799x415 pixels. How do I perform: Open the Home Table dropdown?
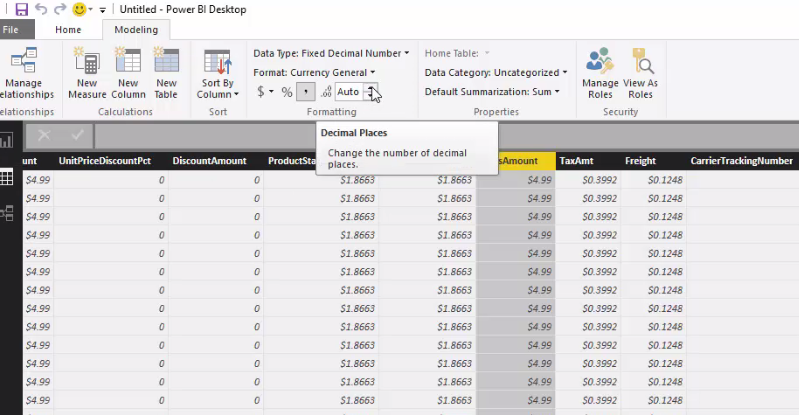pos(457,53)
